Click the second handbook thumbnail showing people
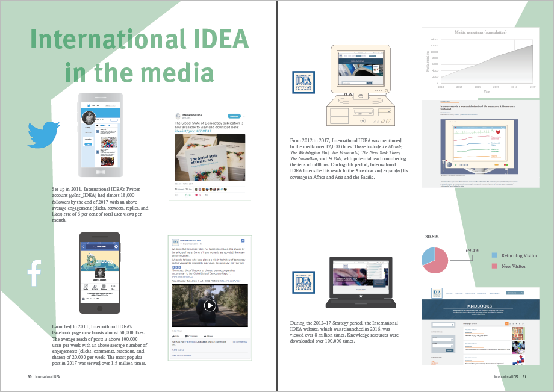The height and width of the screenshot is (392, 554). click(518, 347)
